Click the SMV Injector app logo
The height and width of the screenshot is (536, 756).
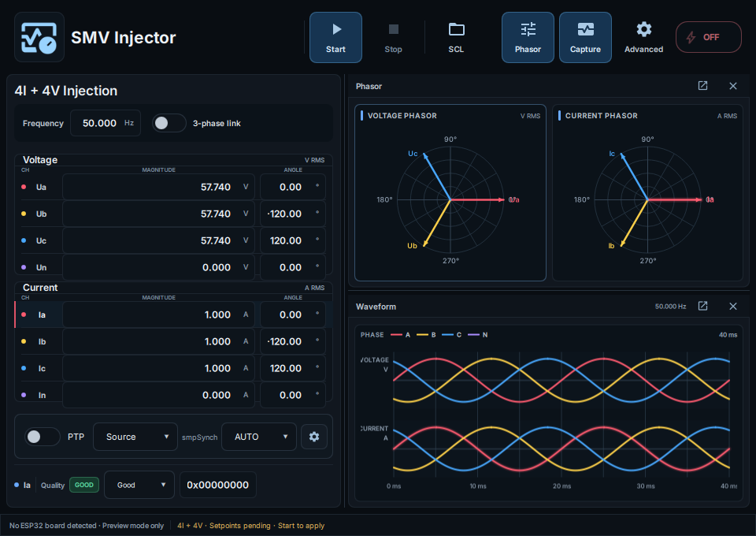(39, 37)
